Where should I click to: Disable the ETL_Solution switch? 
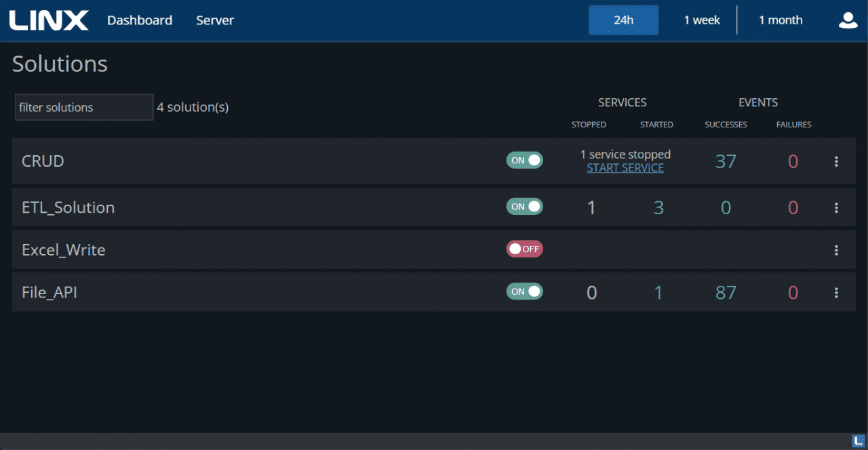pos(524,206)
